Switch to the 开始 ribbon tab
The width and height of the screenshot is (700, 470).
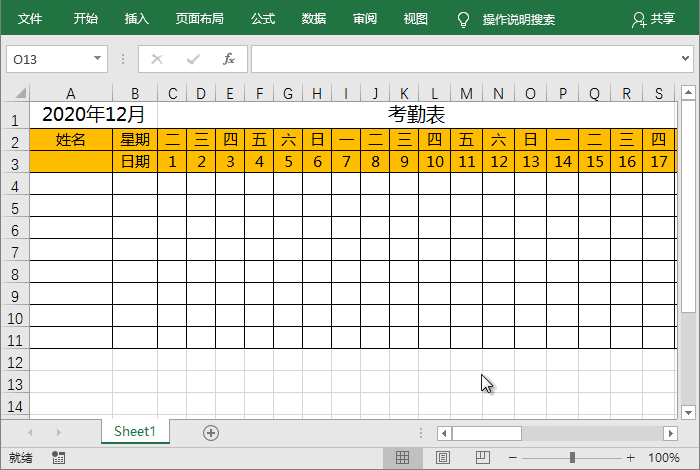click(85, 19)
